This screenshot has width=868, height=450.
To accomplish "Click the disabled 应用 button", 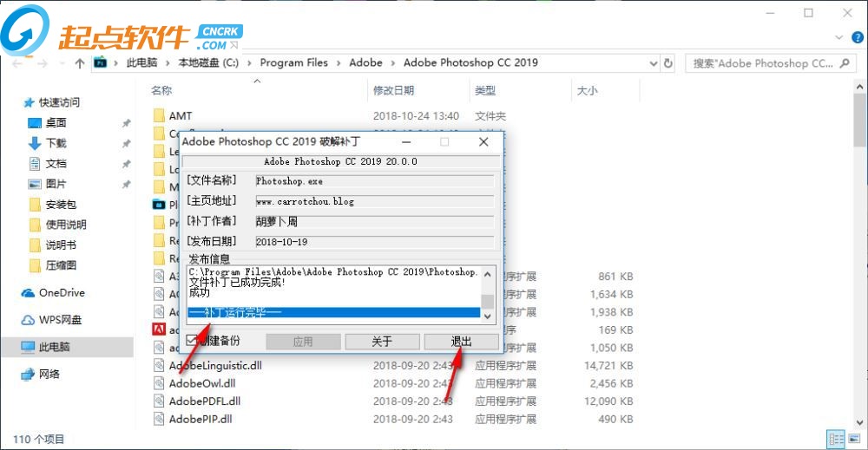I will [x=303, y=342].
